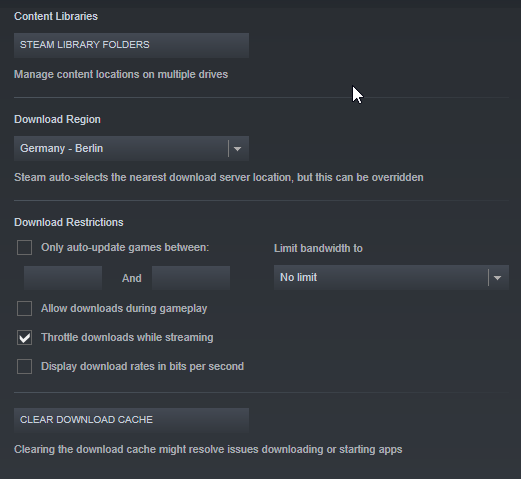521x479 pixels.
Task: Expand the Download Region dropdown arrow
Action: [x=237, y=149]
